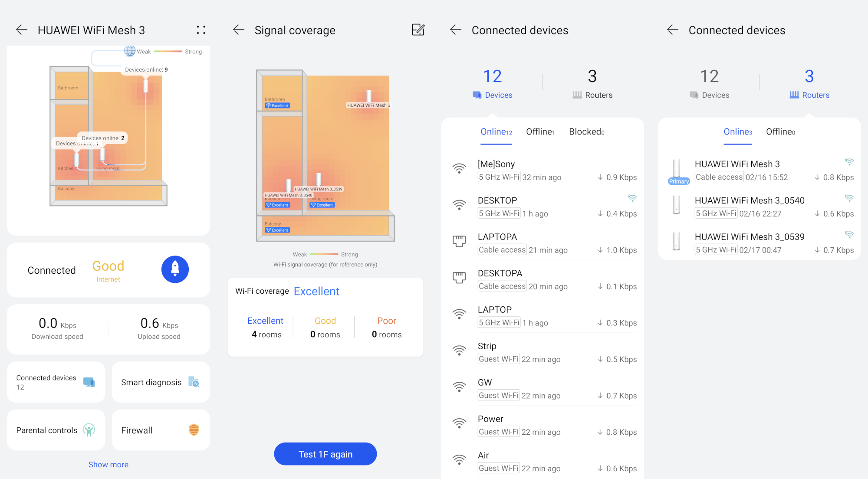Tap the Devices online: 9 bubble
868x479 pixels.
(x=146, y=69)
